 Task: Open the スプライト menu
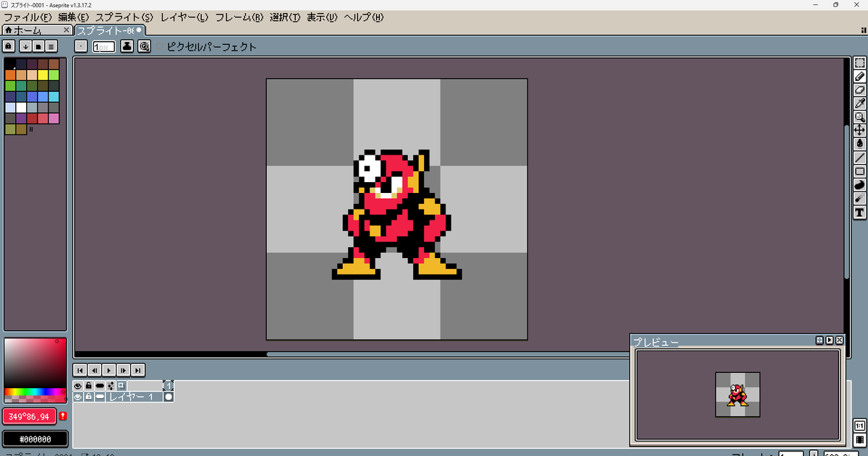(125, 17)
